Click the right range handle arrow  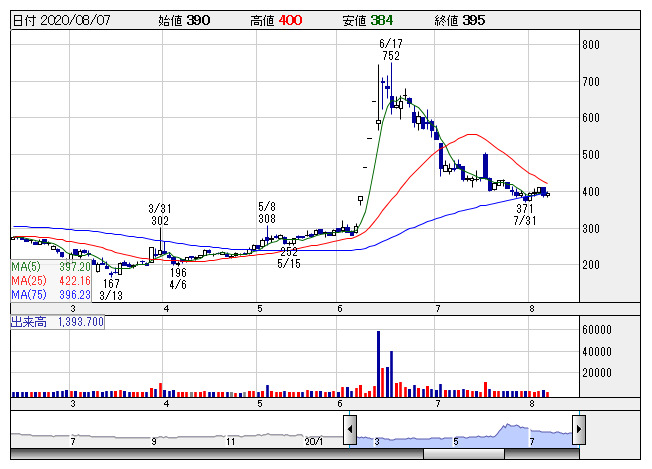coord(579,431)
